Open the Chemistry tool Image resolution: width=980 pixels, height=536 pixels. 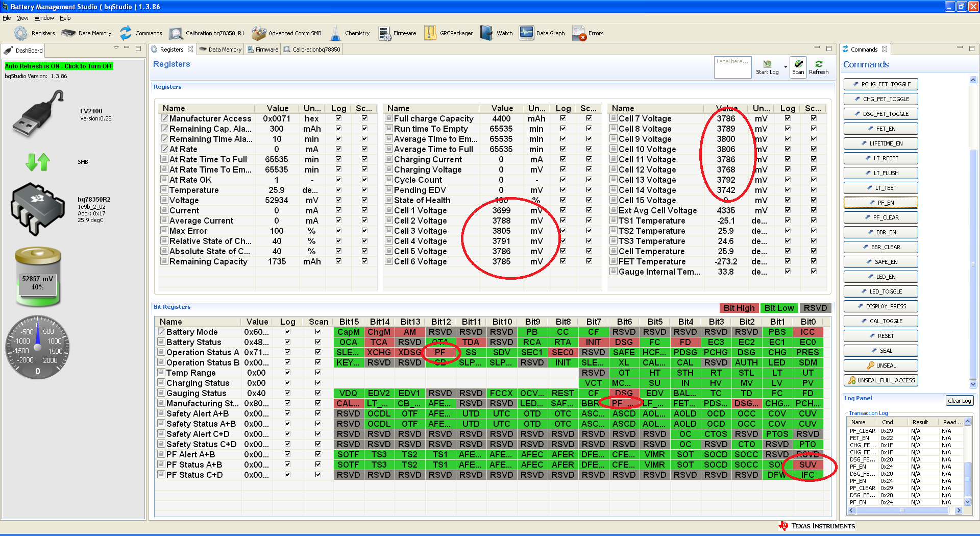[350, 33]
